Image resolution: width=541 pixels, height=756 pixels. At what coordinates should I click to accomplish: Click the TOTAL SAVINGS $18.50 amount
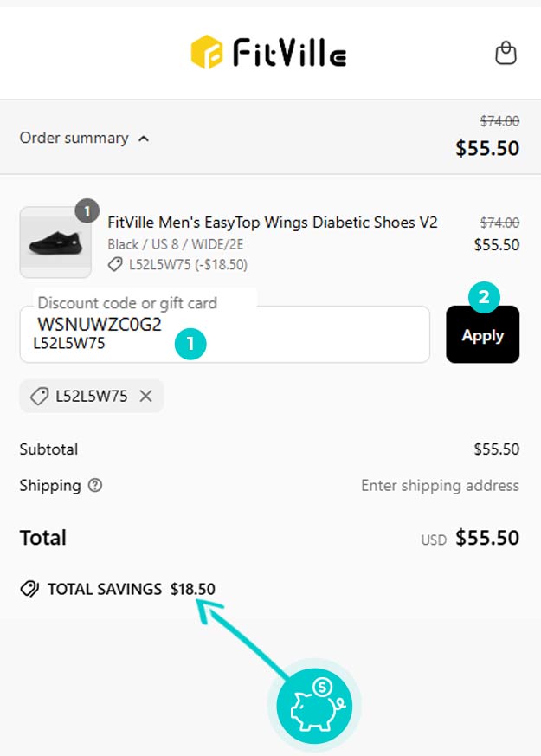pos(193,590)
